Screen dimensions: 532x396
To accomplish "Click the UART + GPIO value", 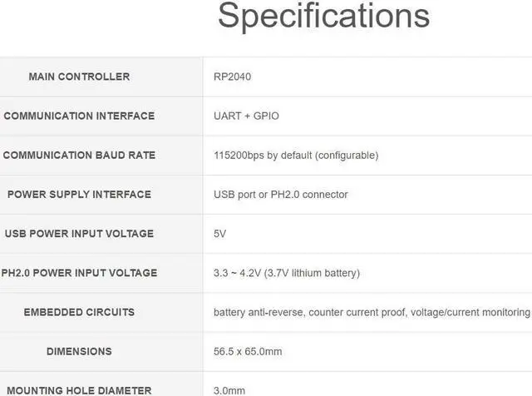I will coord(246,116).
